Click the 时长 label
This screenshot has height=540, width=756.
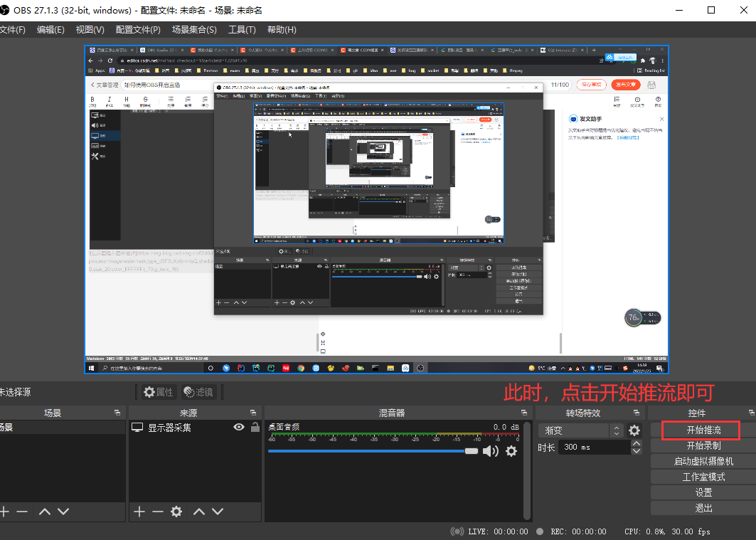[x=546, y=448]
